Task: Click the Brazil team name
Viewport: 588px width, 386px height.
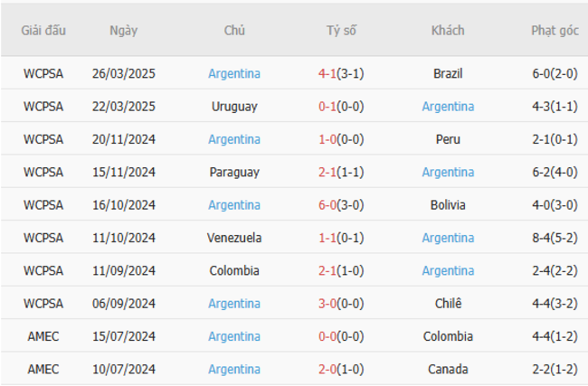Action: click(x=448, y=73)
